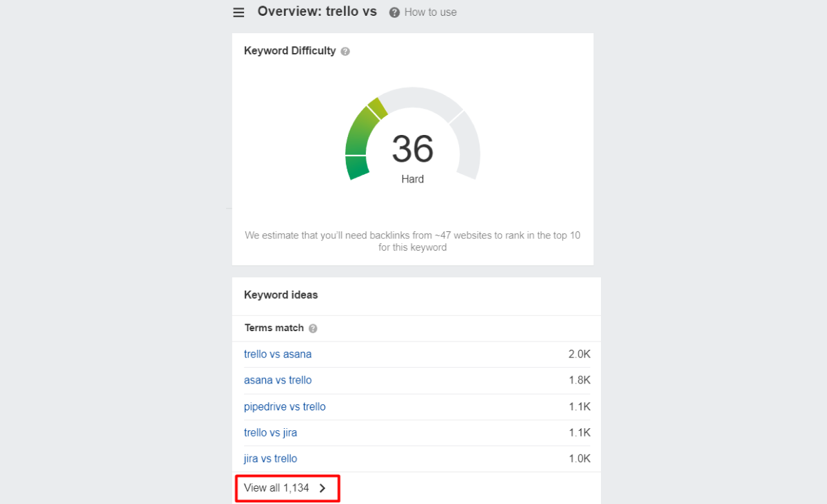827x504 pixels.
Task: Open the trello vs jira keyword
Action: (x=271, y=432)
